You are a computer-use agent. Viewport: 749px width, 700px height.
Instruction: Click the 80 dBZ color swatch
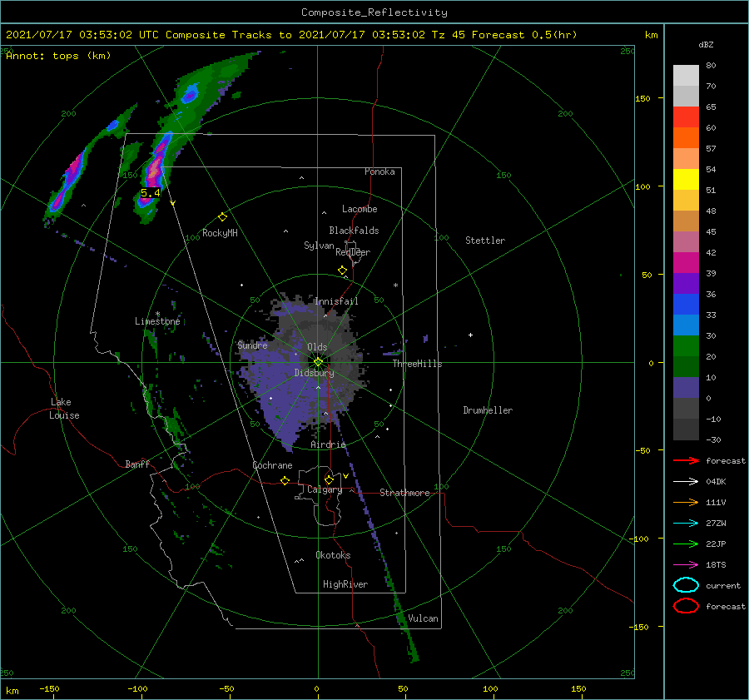coord(686,75)
